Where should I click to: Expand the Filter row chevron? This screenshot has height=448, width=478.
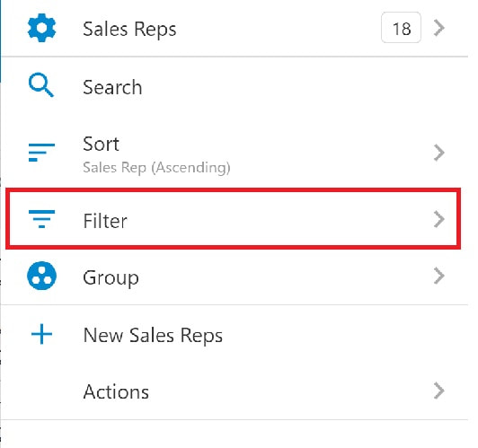[x=439, y=219]
